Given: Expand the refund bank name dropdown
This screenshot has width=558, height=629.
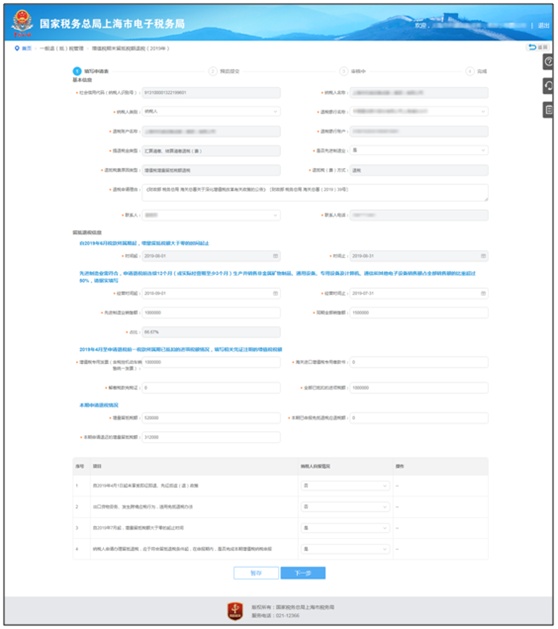Looking at the screenshot, I should [419, 111].
